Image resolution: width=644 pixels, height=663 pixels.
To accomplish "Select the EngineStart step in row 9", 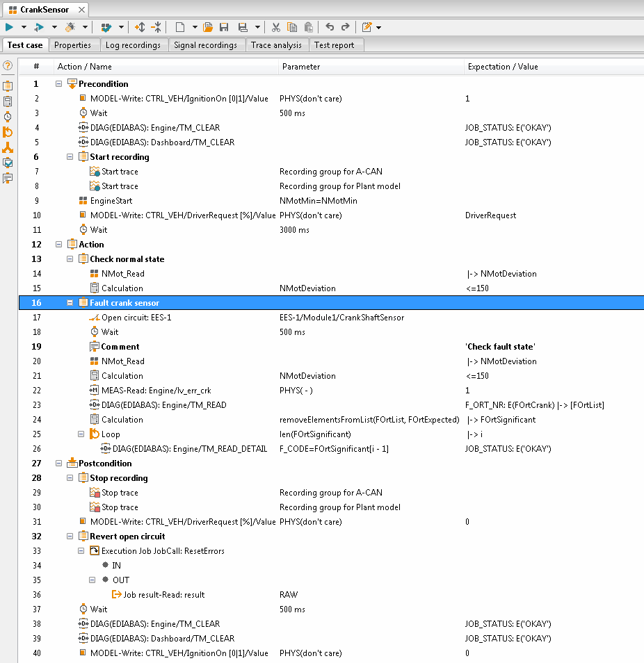I will click(x=111, y=201).
